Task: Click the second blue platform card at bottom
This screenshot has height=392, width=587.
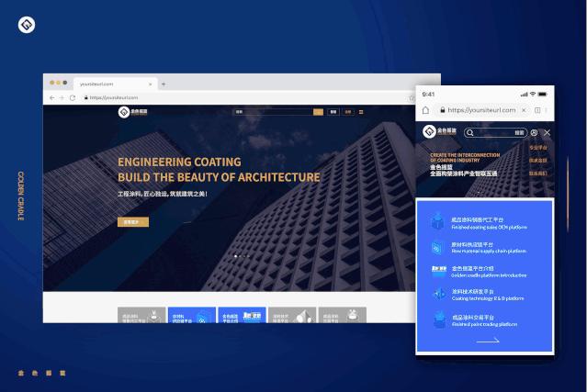Action: [x=242, y=315]
